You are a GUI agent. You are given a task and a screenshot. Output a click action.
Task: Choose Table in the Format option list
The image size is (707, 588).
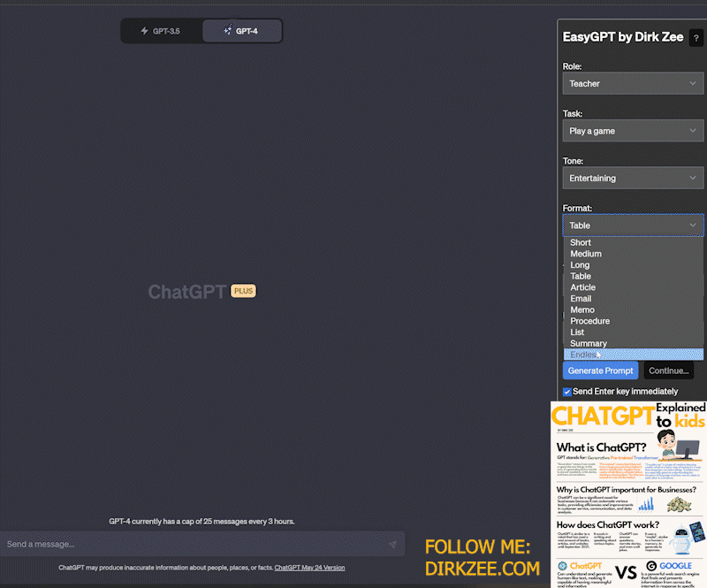pyautogui.click(x=633, y=276)
